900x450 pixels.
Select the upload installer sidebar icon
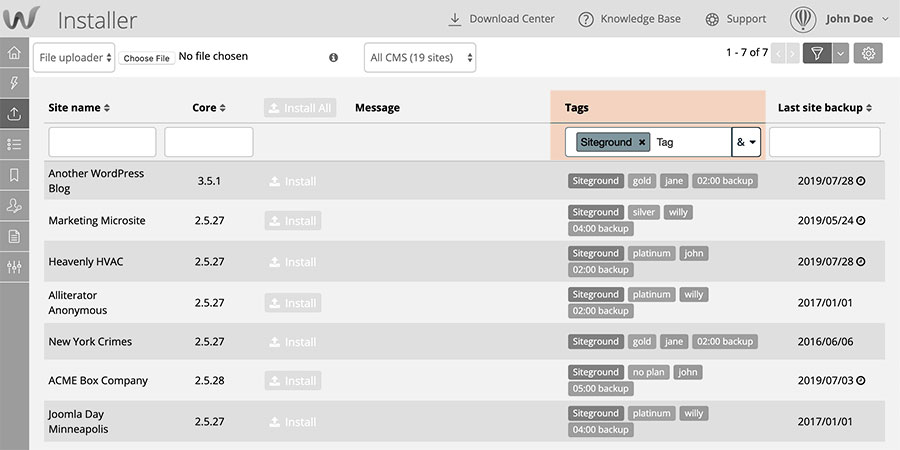(14, 114)
